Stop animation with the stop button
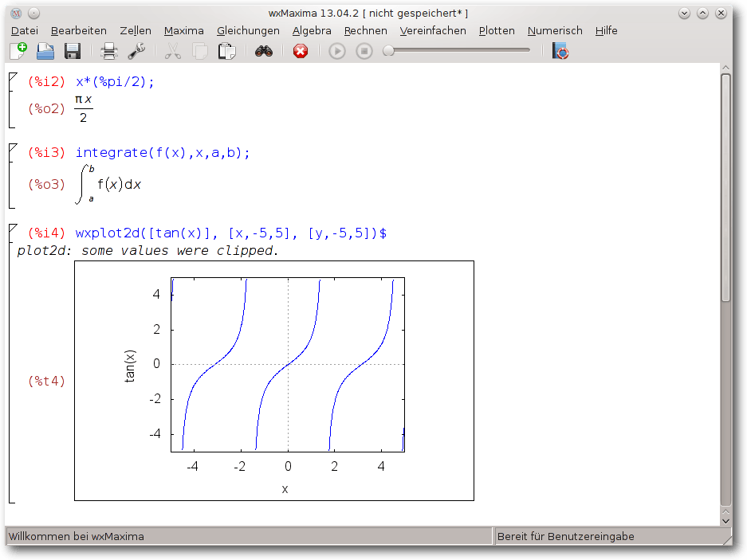The width and height of the screenshot is (747, 560). pos(364,51)
